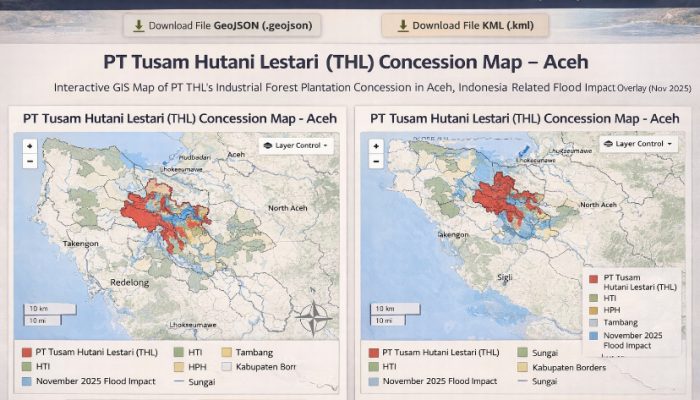Click 'Sungai' river line entry in left legend

(x=195, y=382)
